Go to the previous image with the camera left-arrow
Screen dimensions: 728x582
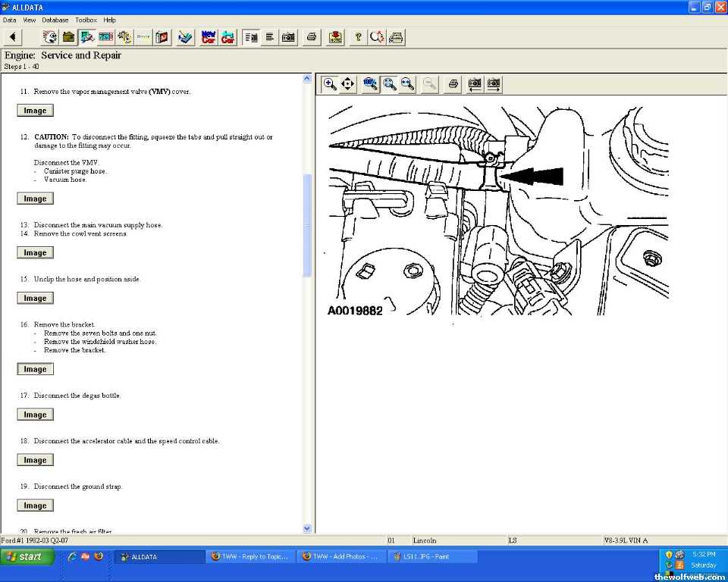[x=475, y=84]
